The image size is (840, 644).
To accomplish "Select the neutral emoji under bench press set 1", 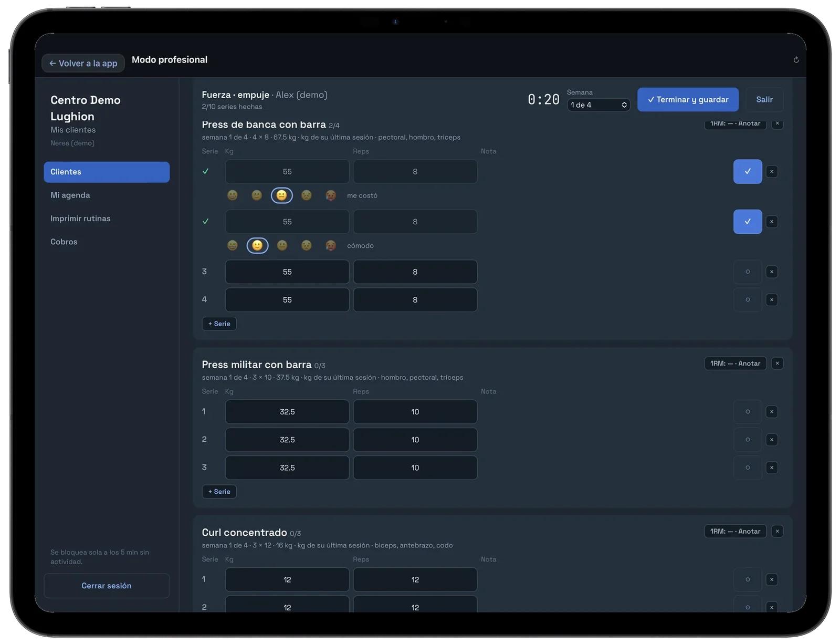I will pyautogui.click(x=282, y=195).
